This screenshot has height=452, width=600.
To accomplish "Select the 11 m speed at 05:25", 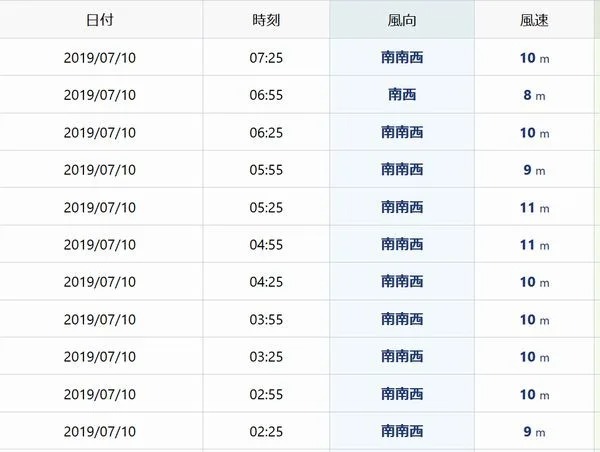I will pyautogui.click(x=534, y=207).
